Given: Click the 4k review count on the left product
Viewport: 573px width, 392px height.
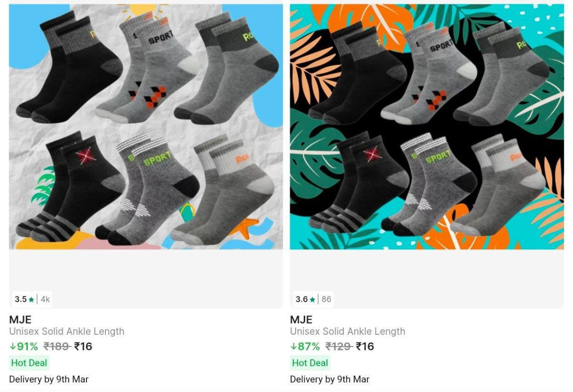Looking at the screenshot, I should pyautogui.click(x=45, y=299).
